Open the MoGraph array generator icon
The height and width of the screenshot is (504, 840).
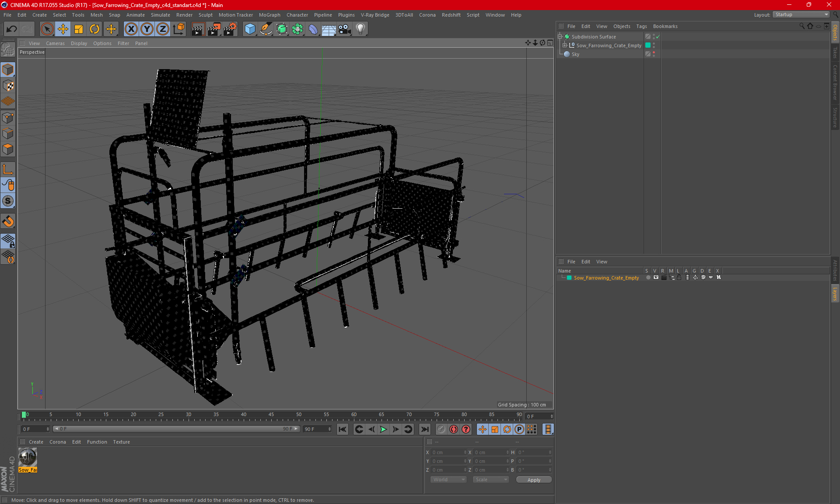[x=297, y=29]
